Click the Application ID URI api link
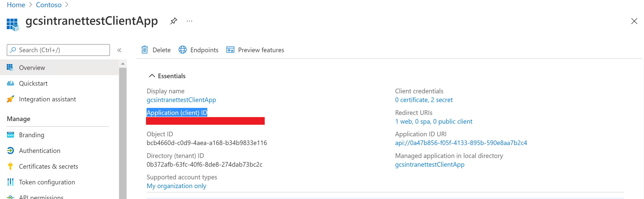This screenshot has height=199, width=644. (461, 143)
